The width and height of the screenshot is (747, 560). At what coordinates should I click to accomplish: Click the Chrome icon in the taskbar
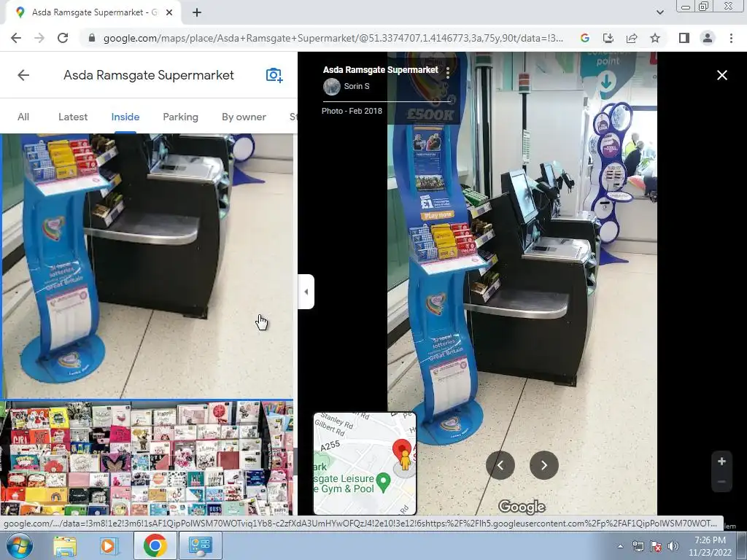pyautogui.click(x=155, y=545)
